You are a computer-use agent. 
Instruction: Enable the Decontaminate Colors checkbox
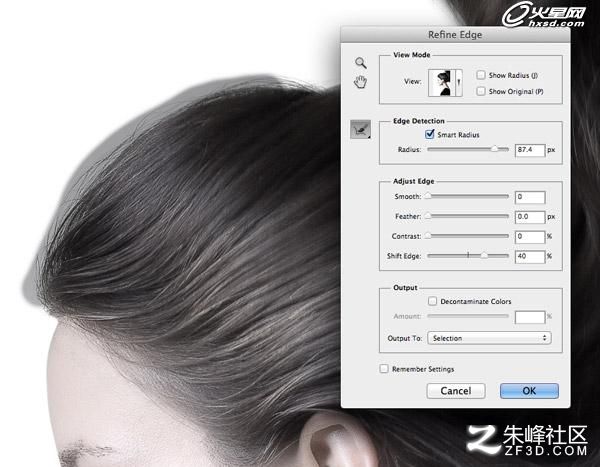pyautogui.click(x=432, y=301)
